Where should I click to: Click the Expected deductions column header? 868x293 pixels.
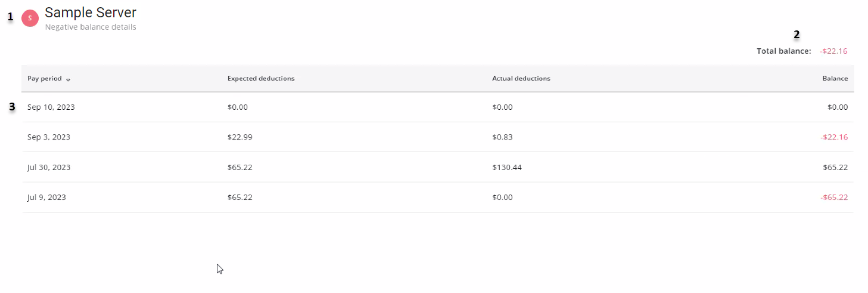click(261, 79)
